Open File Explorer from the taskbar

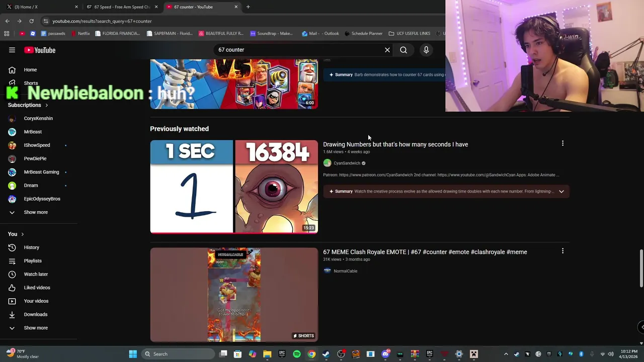267,354
